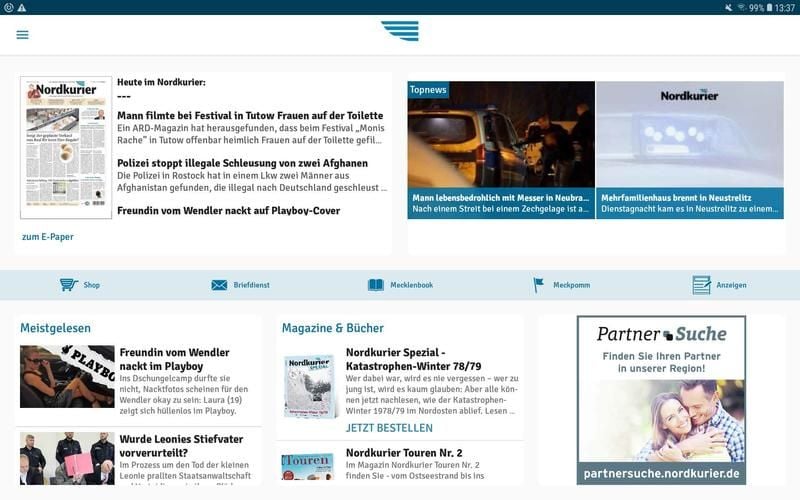Screen dimensions: 800x500
Task: Open the Meckpomm menu item
Action: (561, 285)
